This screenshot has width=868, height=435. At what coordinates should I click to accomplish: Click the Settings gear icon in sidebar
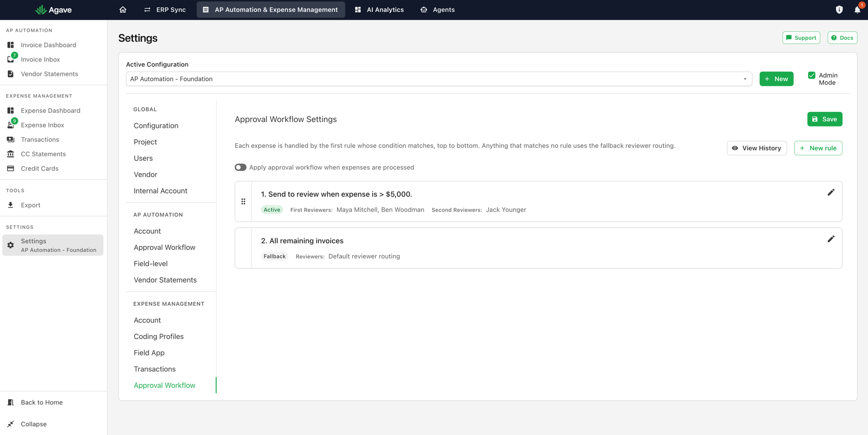click(11, 245)
